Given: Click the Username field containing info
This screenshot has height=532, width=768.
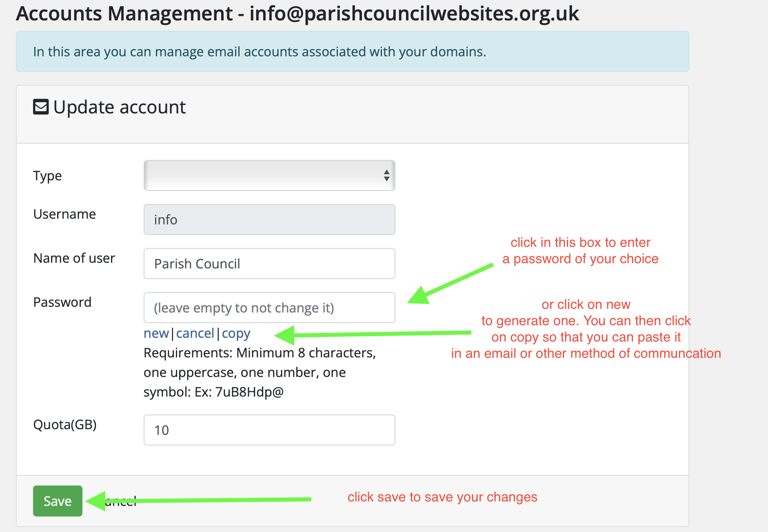Looking at the screenshot, I should tap(269, 219).
